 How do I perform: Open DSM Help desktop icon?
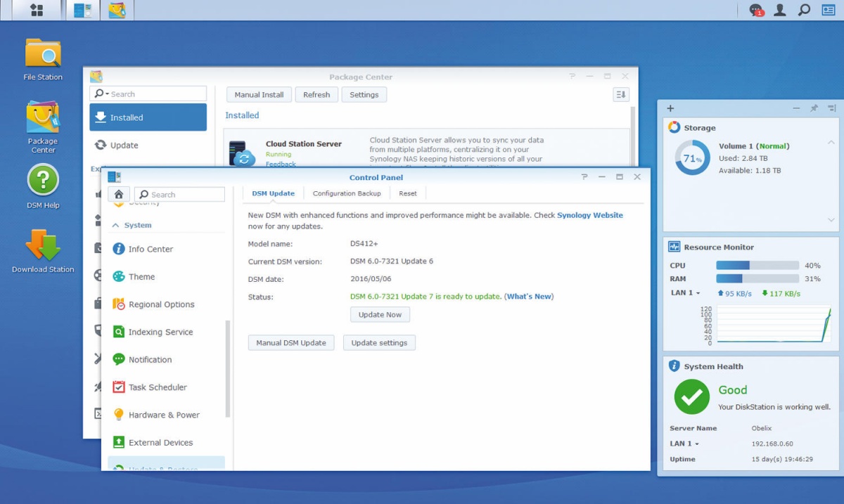tap(43, 186)
